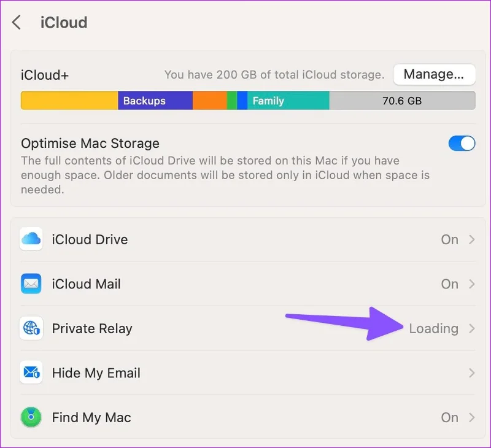Viewport: 491px width, 448px height.
Task: Turn off Optimise Mac Storage switch
Action: click(x=462, y=144)
